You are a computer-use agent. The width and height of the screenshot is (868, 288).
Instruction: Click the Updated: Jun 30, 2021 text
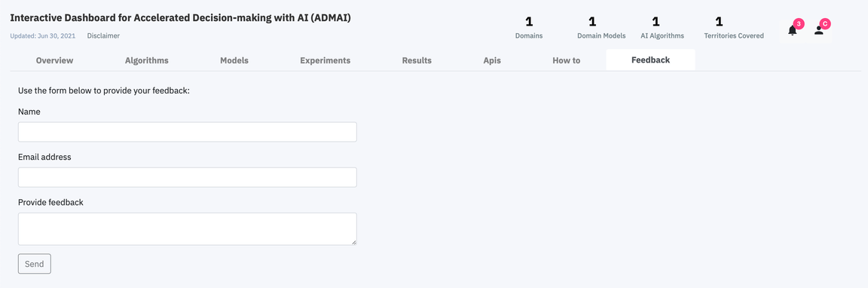pos(43,35)
